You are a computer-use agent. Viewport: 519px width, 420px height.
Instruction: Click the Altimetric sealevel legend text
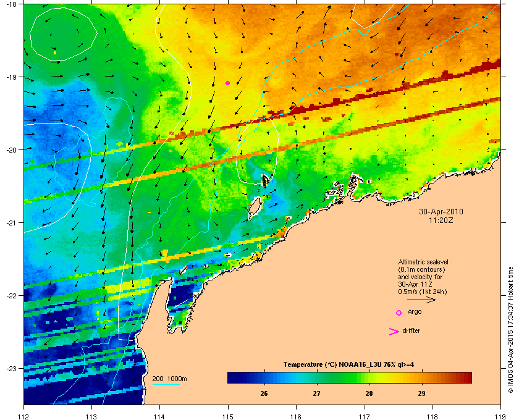[423, 262]
